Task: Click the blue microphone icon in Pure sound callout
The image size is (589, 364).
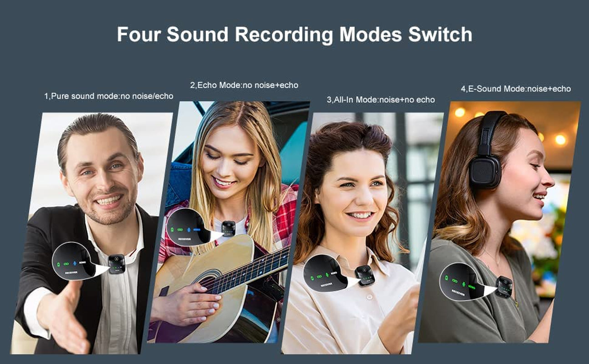Action: (76, 263)
